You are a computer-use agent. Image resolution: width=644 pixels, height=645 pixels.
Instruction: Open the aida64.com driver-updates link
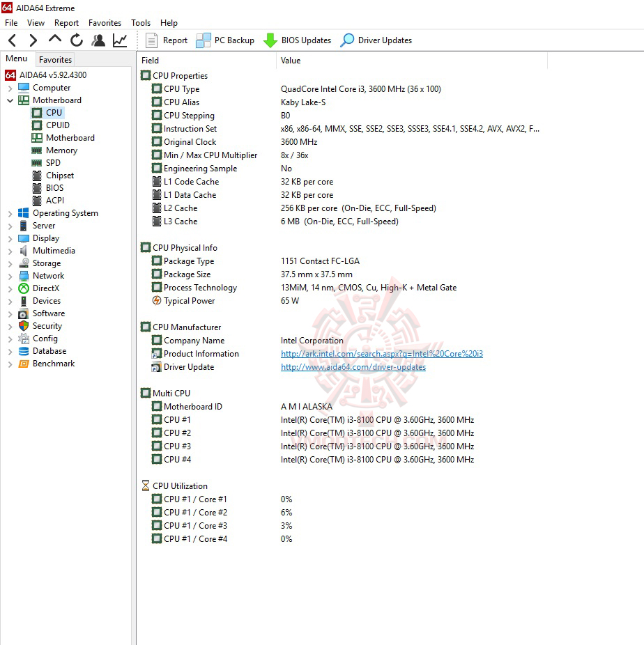pos(353,367)
